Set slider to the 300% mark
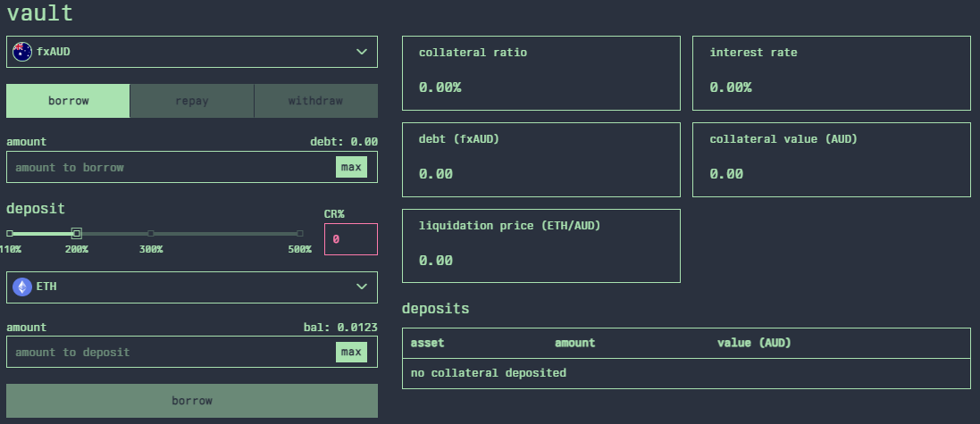The height and width of the screenshot is (424, 980). pyautogui.click(x=151, y=233)
